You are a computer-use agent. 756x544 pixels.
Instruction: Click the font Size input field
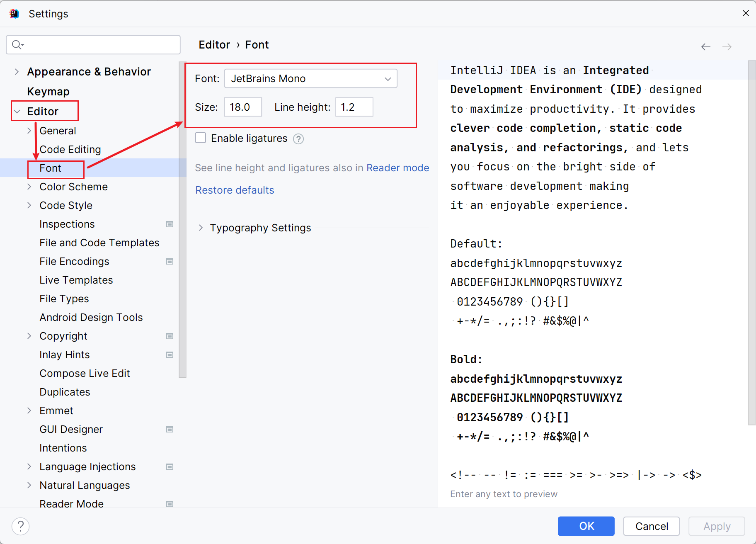click(243, 107)
